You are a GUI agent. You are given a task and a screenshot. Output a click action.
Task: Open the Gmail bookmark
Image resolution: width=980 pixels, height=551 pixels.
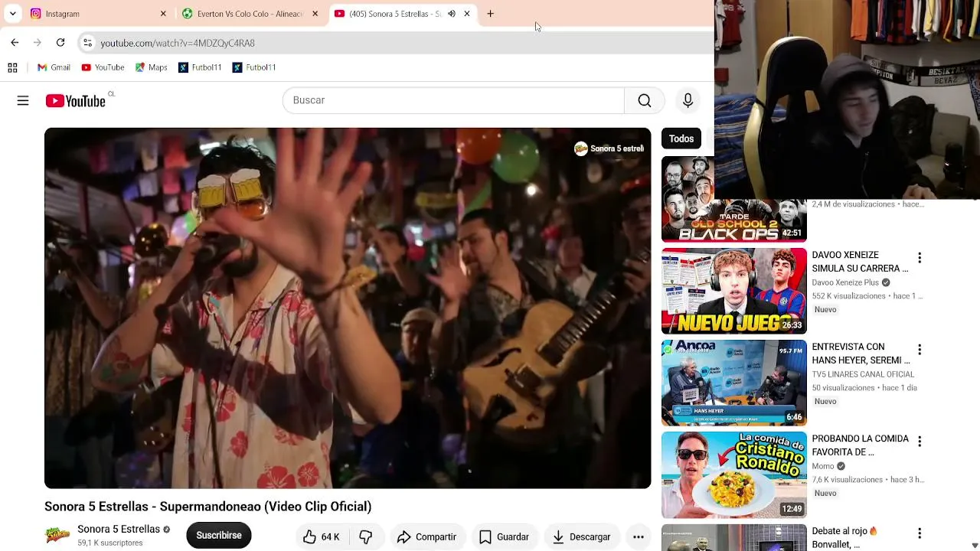pos(54,67)
